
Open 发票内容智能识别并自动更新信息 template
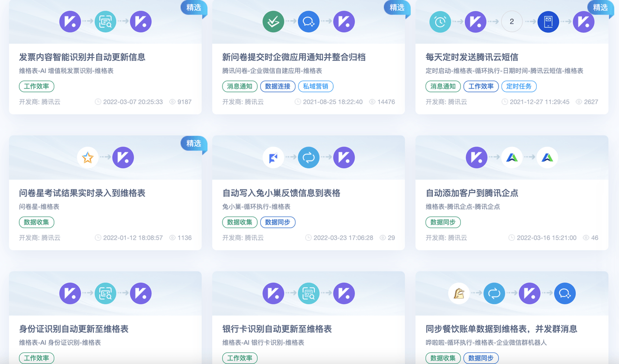pos(82,57)
